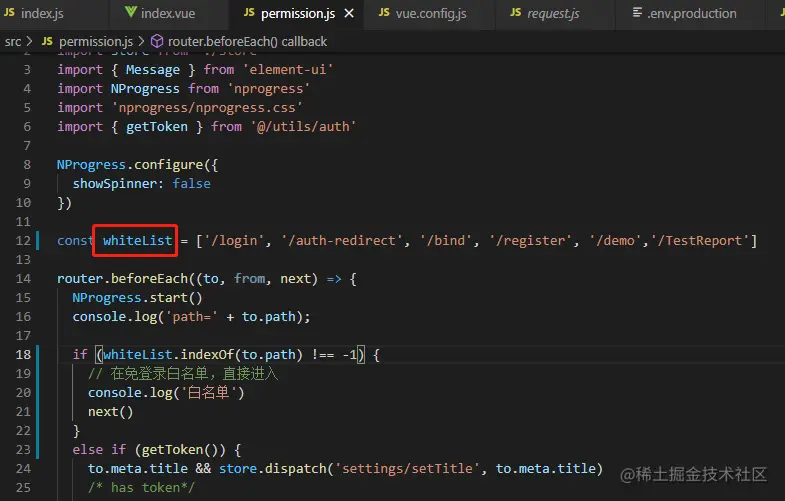Click store.dispatch on line 24

(273, 469)
